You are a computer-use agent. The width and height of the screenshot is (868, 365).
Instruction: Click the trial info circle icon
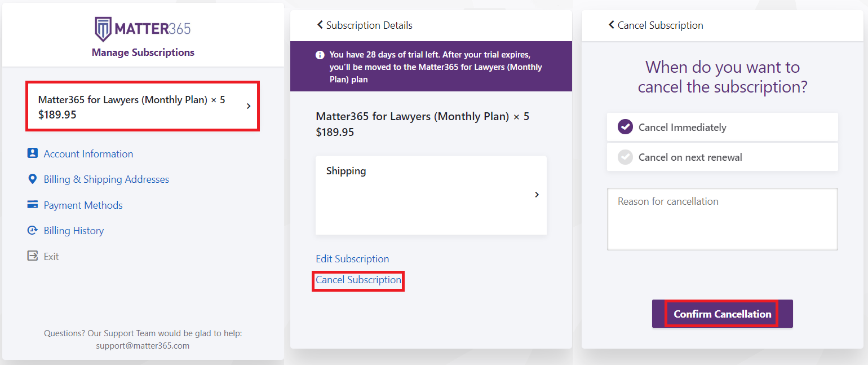(x=320, y=55)
